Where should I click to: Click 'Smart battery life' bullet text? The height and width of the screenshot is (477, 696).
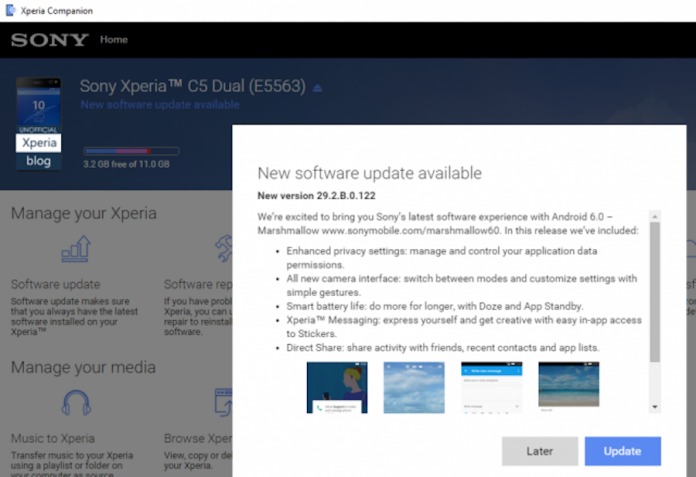435,306
